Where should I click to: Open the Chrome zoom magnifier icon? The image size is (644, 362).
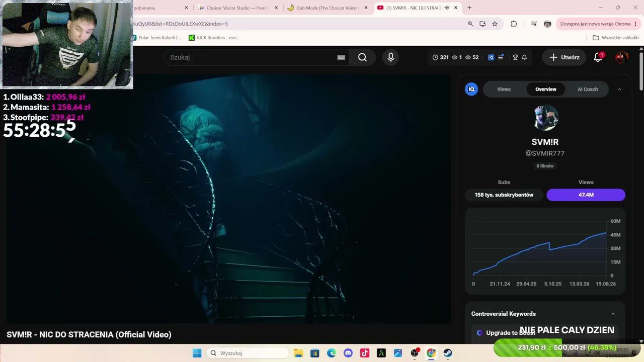pyautogui.click(x=470, y=24)
